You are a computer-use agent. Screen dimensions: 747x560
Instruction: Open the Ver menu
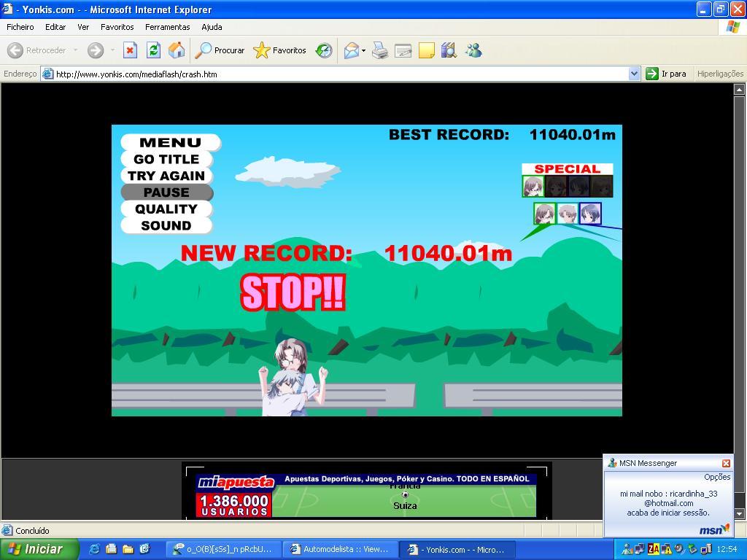coord(83,27)
